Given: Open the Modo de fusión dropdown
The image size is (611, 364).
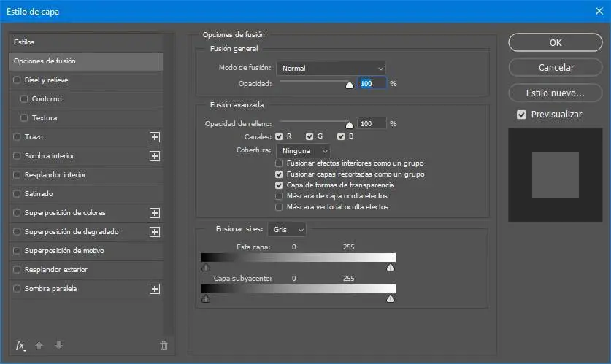Looking at the screenshot, I should [x=331, y=68].
